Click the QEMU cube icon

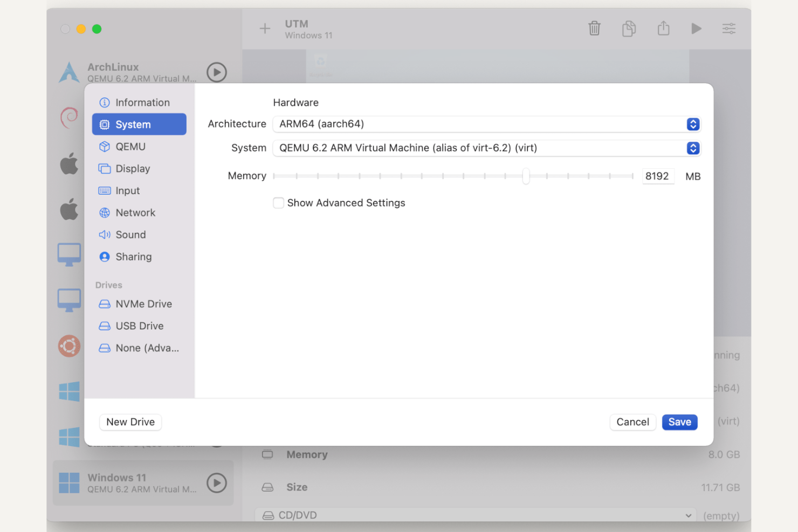(105, 147)
